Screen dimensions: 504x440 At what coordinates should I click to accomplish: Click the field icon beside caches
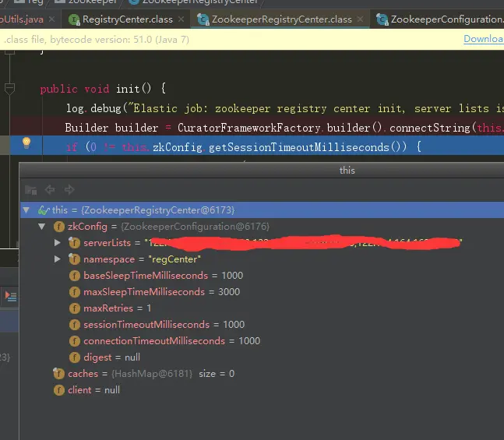click(59, 374)
